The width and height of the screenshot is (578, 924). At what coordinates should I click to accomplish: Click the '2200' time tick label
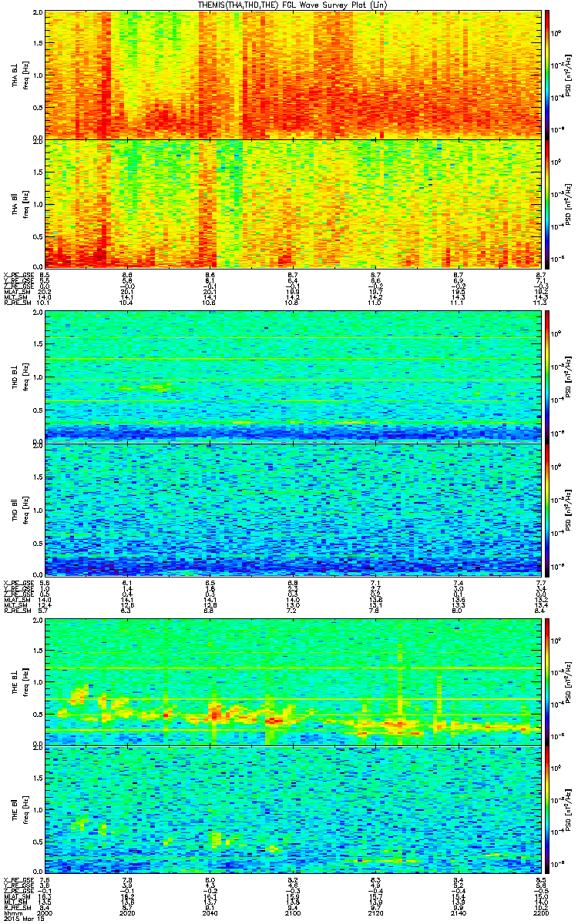click(x=539, y=912)
